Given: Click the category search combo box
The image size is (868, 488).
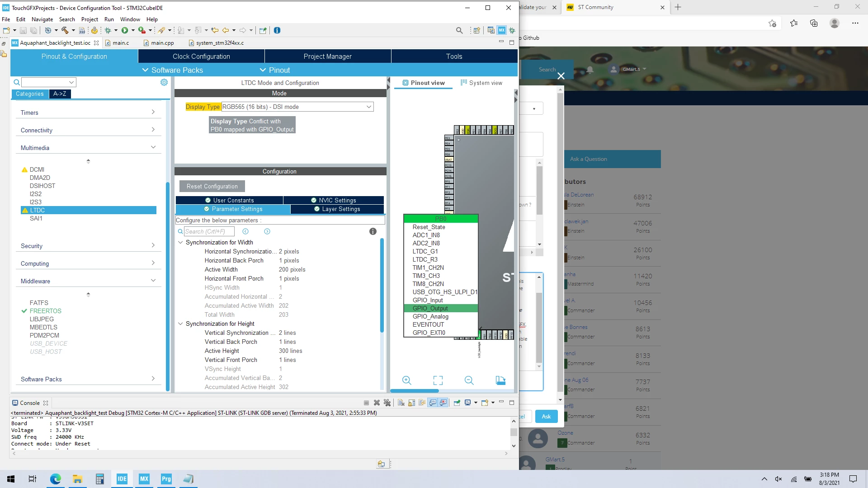Looking at the screenshot, I should point(49,82).
